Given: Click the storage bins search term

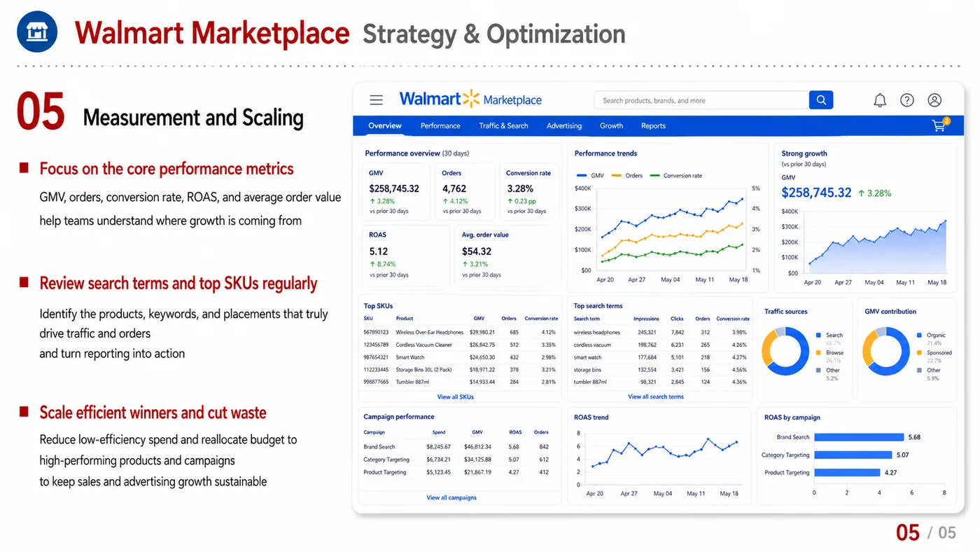Looking at the screenshot, I should coord(587,370).
